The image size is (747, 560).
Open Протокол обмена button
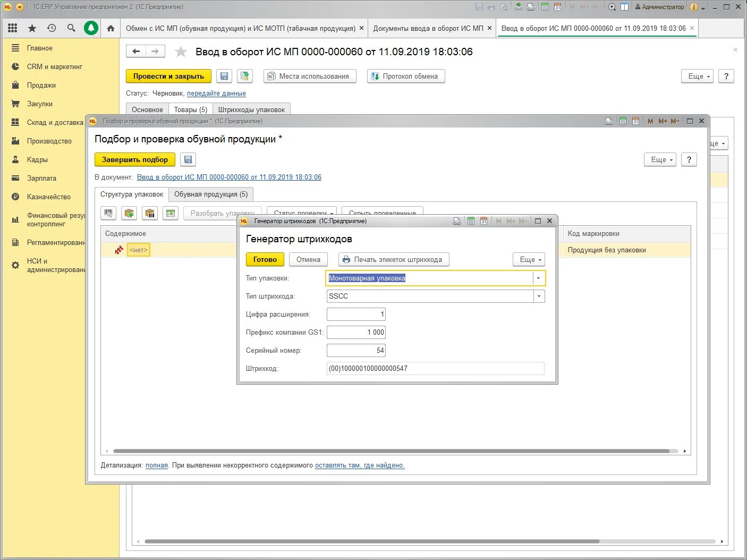click(405, 77)
